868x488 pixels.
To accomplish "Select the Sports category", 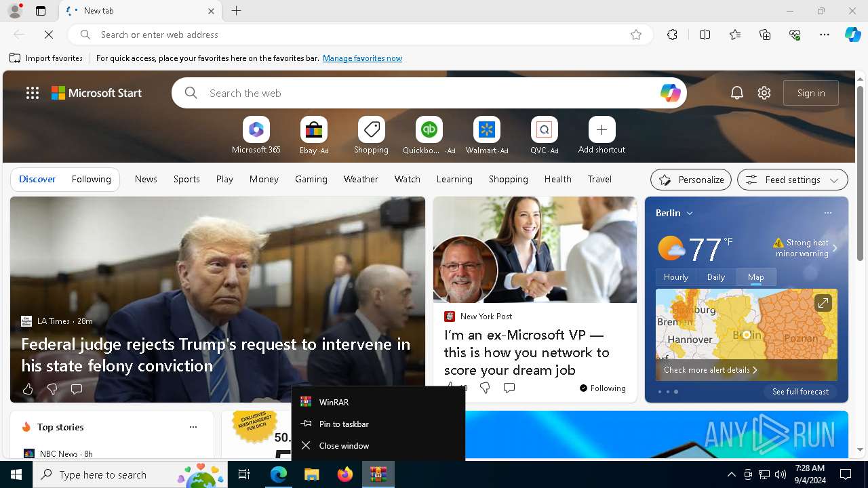I will (186, 179).
